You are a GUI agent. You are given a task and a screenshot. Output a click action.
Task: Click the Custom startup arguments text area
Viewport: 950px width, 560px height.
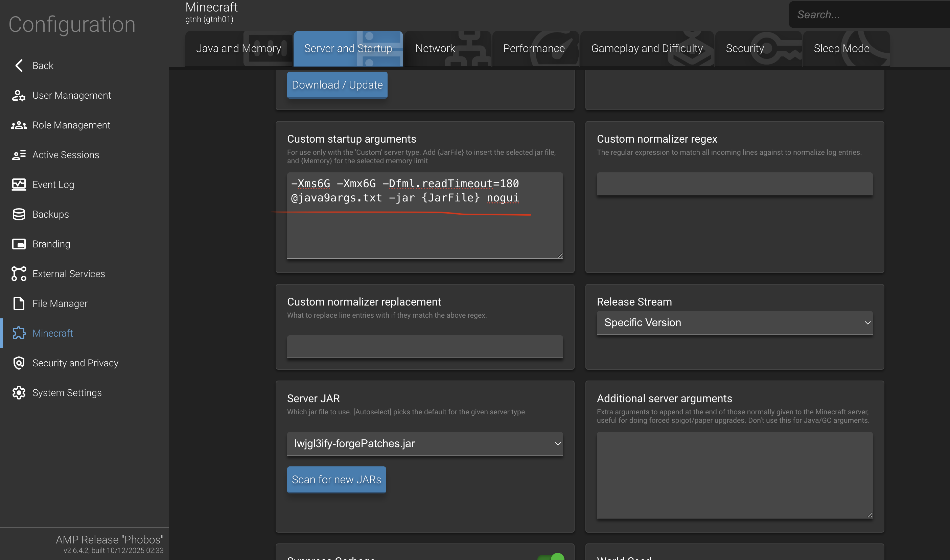tap(425, 216)
